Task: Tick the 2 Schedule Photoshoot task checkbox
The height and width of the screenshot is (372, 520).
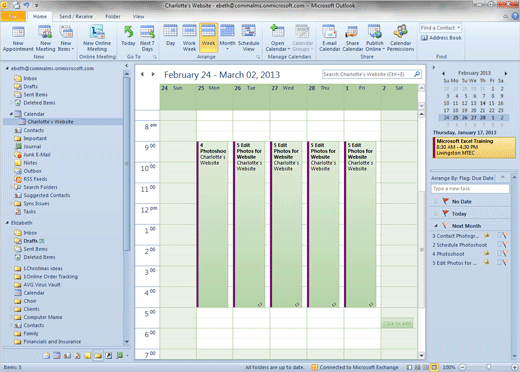Action: pos(499,245)
